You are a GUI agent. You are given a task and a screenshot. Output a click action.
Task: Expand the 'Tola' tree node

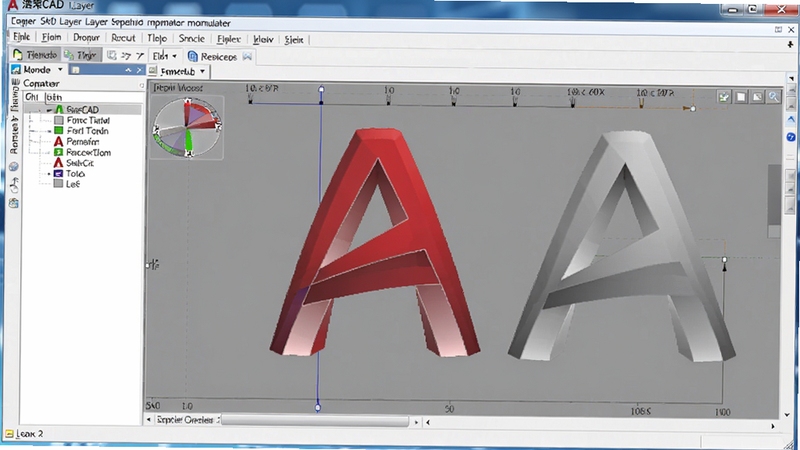pyautogui.click(x=49, y=174)
